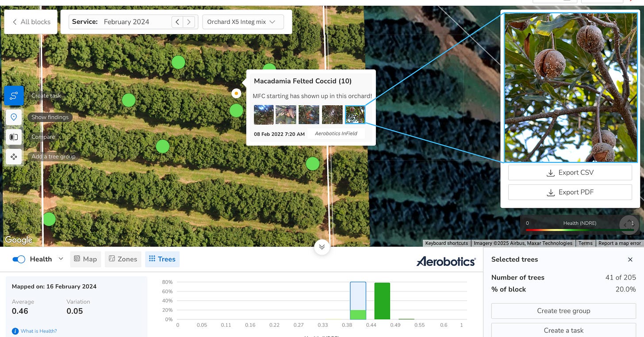Image resolution: width=644 pixels, height=337 pixels.
Task: Click the Aerobotics logo
Action: (x=446, y=261)
